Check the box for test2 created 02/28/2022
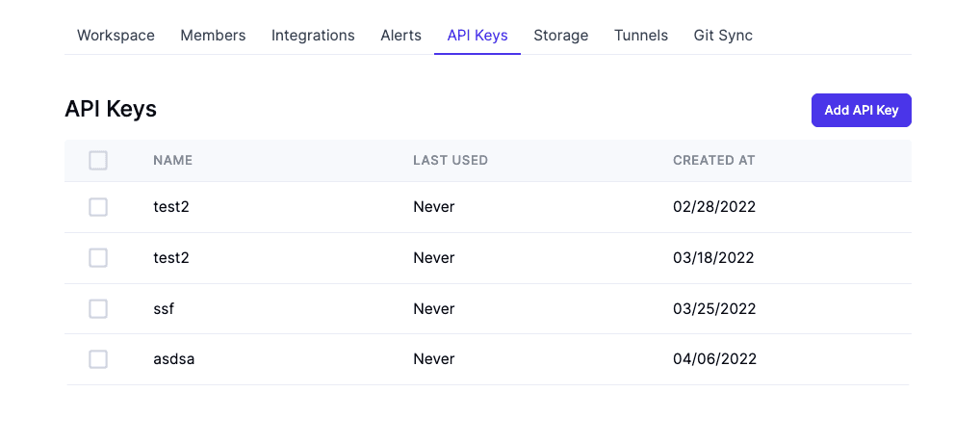The height and width of the screenshot is (445, 980). coord(98,207)
